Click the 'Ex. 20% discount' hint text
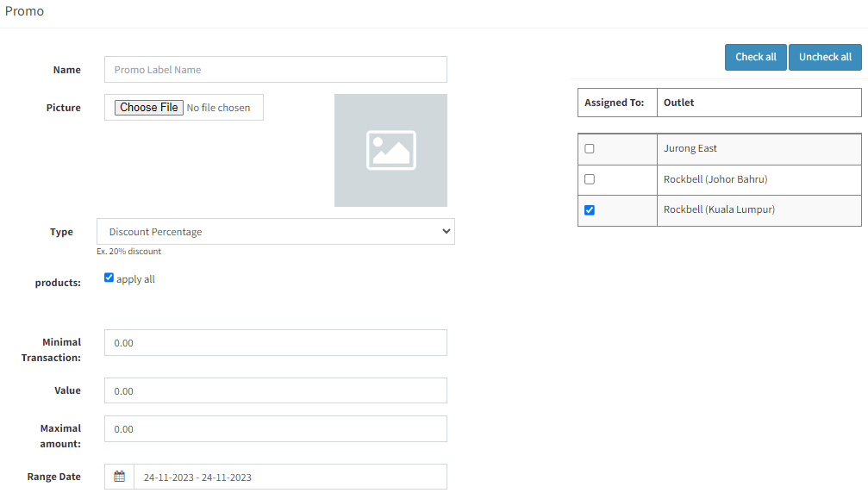This screenshot has width=868, height=493. pos(129,251)
